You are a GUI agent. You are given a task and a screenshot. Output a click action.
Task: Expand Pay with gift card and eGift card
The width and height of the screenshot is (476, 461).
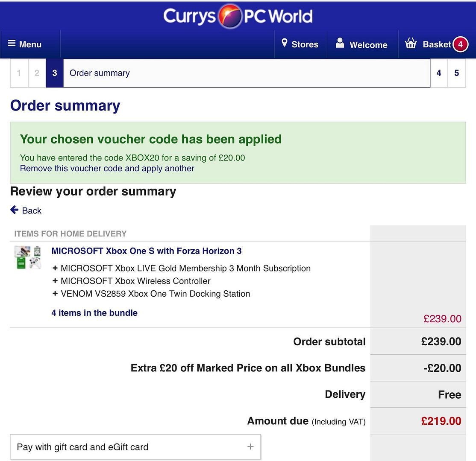pos(135,447)
